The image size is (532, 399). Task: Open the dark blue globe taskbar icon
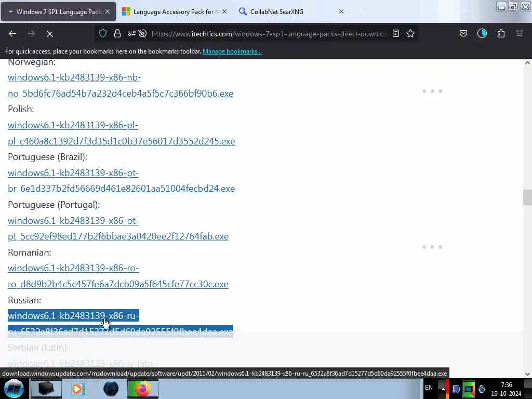(111, 389)
